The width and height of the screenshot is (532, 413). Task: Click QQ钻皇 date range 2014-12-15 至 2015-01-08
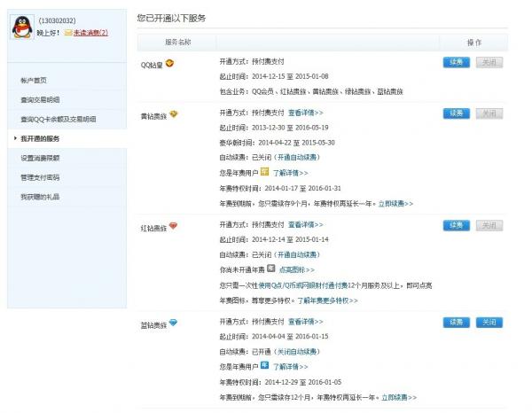click(x=290, y=76)
